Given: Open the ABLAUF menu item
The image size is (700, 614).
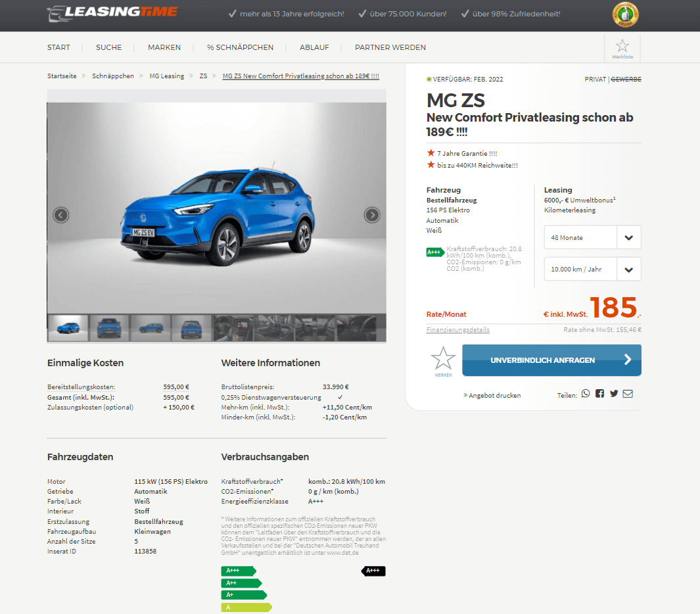Looking at the screenshot, I should click(314, 47).
